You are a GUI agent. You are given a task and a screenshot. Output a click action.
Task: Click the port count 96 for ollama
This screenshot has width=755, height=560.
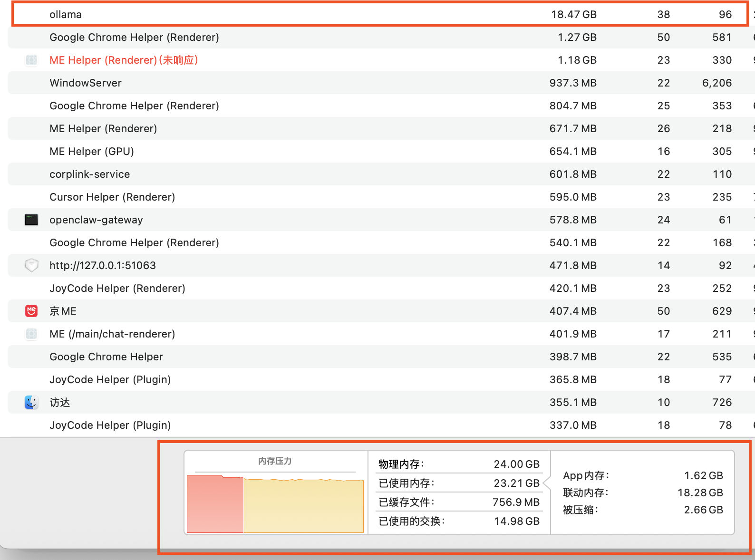pyautogui.click(x=726, y=14)
